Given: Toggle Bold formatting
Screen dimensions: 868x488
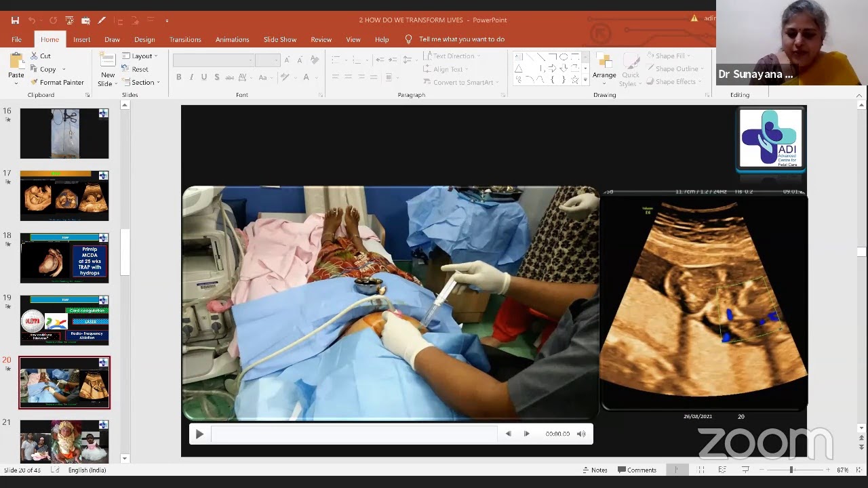Looking at the screenshot, I should coord(178,77).
